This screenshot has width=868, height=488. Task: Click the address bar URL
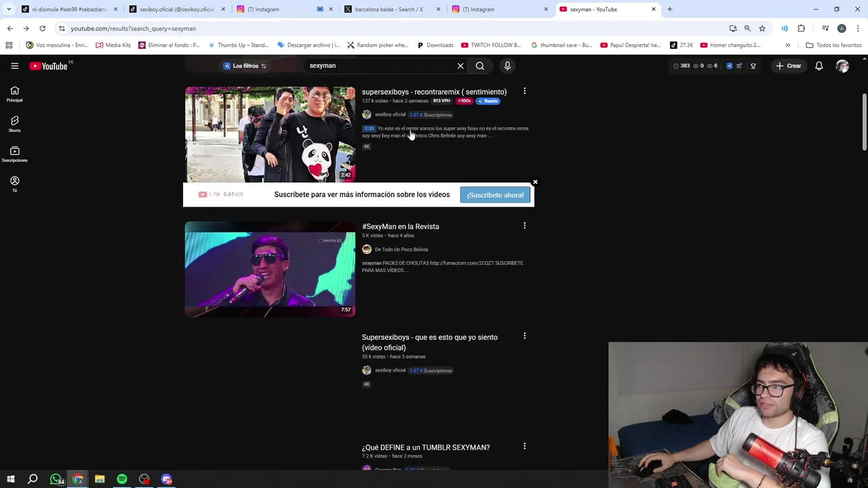coord(133,28)
